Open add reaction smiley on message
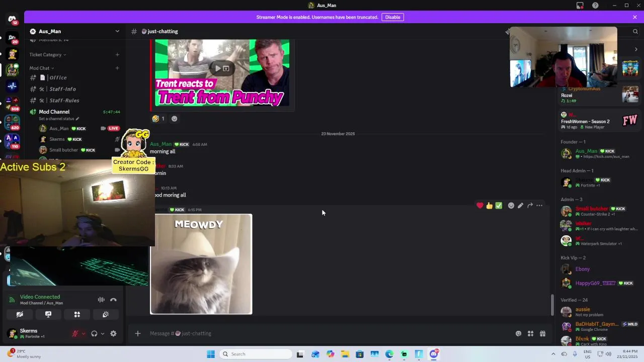 click(x=511, y=206)
